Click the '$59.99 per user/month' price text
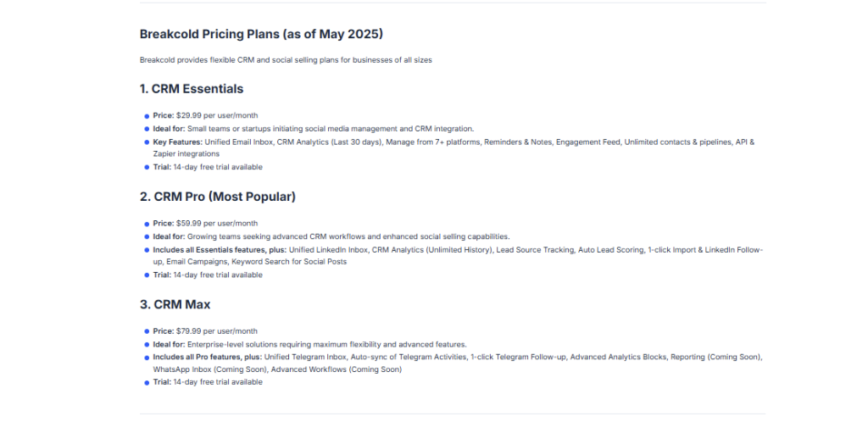 217,224
